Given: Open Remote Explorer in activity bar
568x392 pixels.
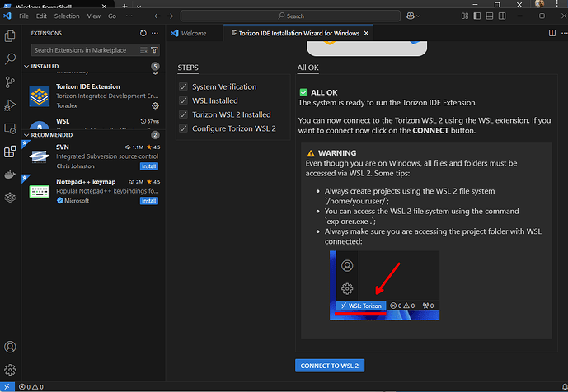Looking at the screenshot, I should click(11, 128).
